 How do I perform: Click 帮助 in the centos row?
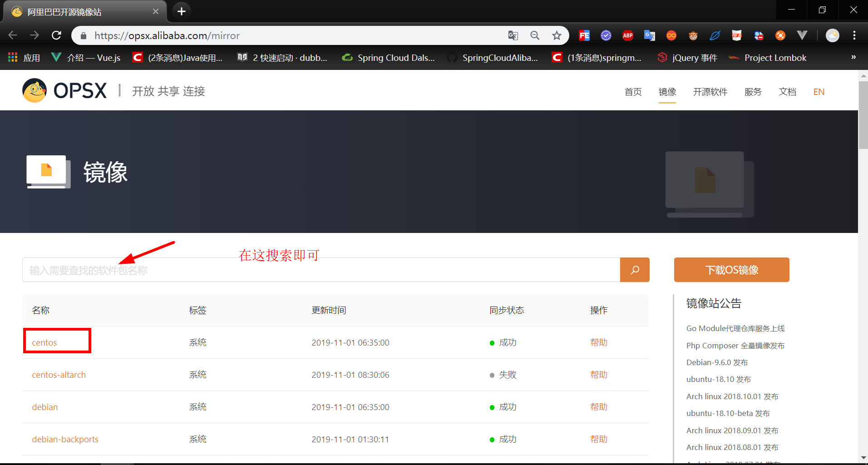598,342
